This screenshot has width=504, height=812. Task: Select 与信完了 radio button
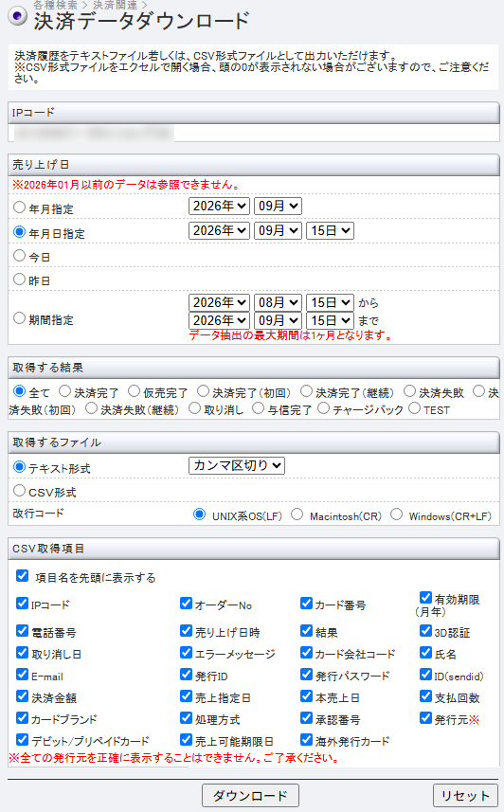pos(258,408)
